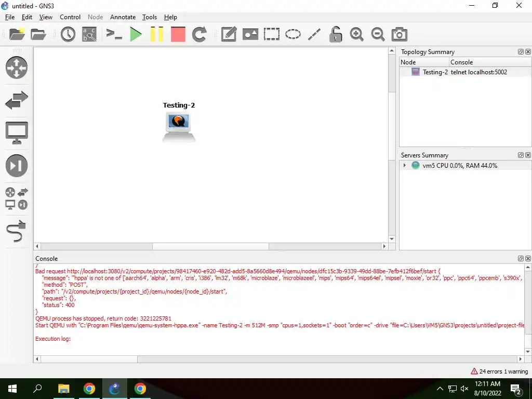532x399 pixels.
Task: Draw a rectangle shape tool
Action: click(271, 34)
